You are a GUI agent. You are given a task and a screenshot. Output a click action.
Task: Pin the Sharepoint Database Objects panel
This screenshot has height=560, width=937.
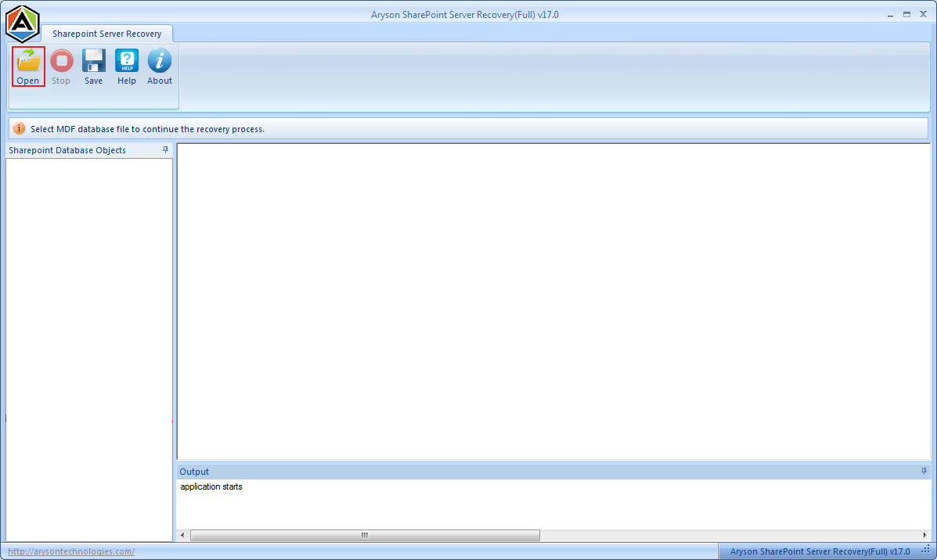click(165, 150)
